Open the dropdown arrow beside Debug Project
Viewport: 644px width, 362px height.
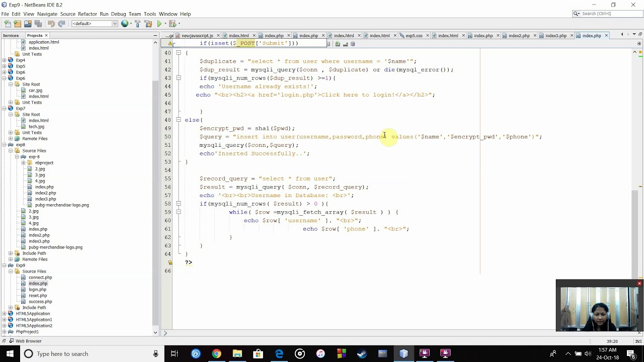pyautogui.click(x=178, y=24)
